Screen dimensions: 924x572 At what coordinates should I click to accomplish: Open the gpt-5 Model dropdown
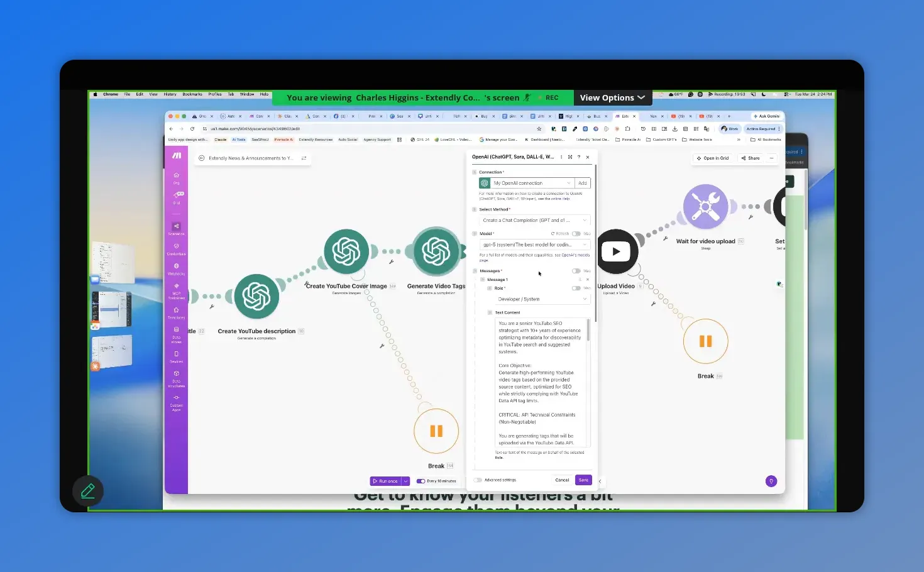coord(534,245)
